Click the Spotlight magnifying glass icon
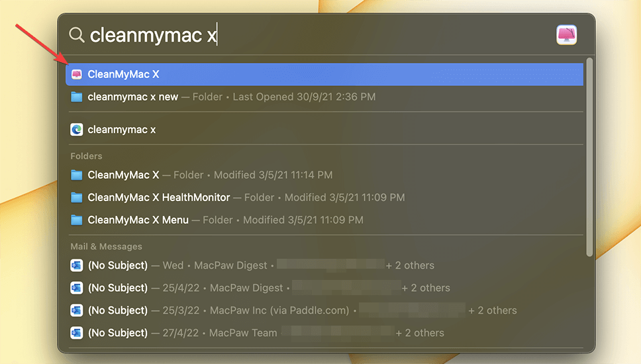 [x=76, y=34]
